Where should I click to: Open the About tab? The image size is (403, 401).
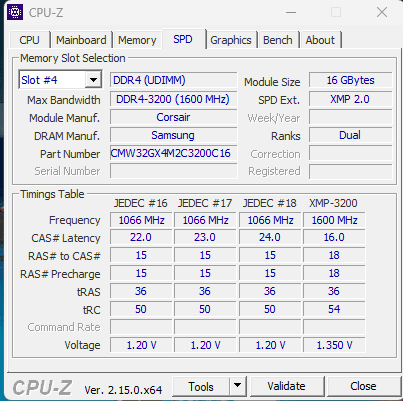click(x=320, y=40)
